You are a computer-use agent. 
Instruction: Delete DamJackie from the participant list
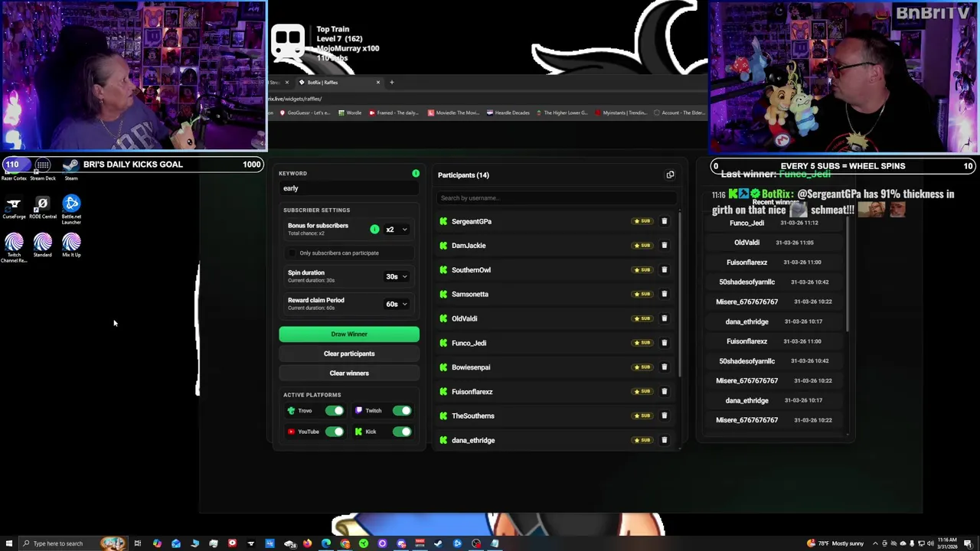click(x=664, y=246)
